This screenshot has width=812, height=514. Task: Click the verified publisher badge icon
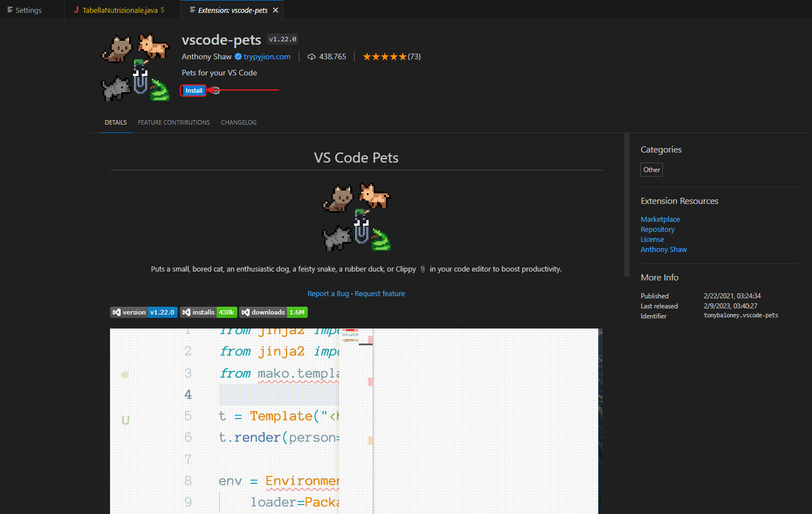coord(238,56)
